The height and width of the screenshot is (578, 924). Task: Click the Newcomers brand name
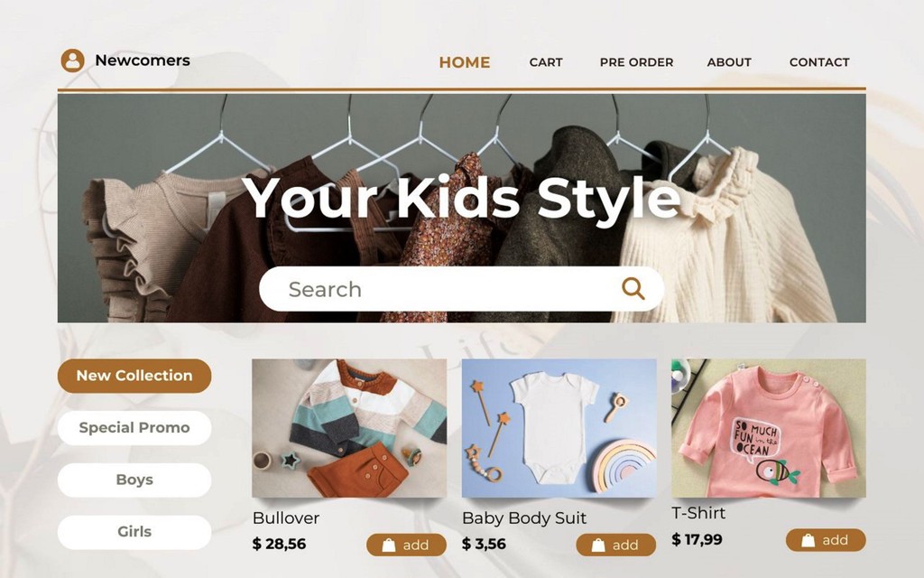tap(143, 61)
